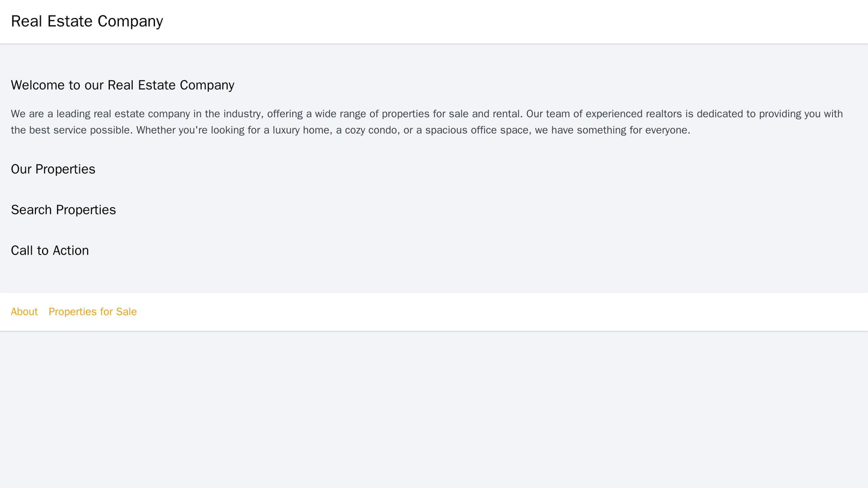
Task: Click the paragraph line starting "We are a leading"
Action: (x=426, y=113)
